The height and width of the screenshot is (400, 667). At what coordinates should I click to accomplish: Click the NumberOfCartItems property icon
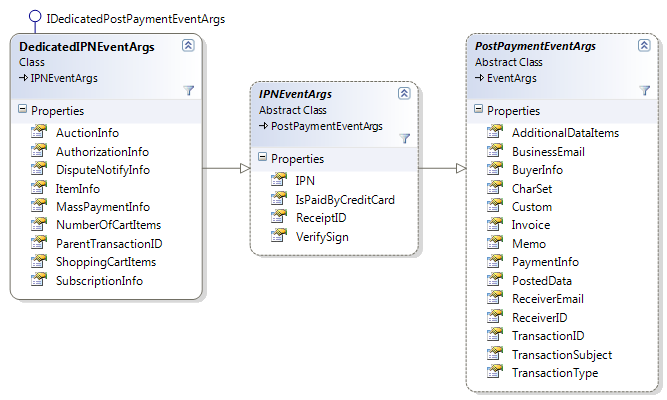(39, 224)
